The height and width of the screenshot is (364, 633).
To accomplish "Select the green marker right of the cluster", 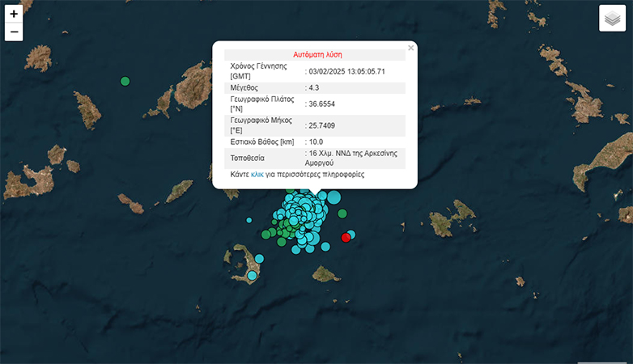I will pos(342,214).
